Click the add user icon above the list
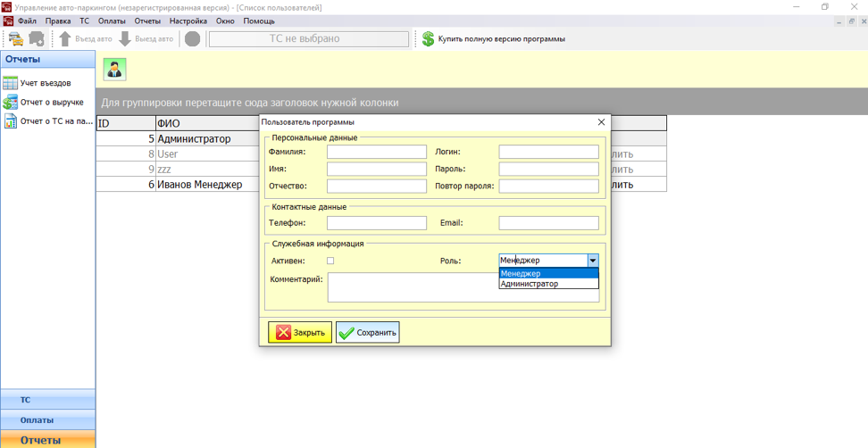 tap(114, 69)
